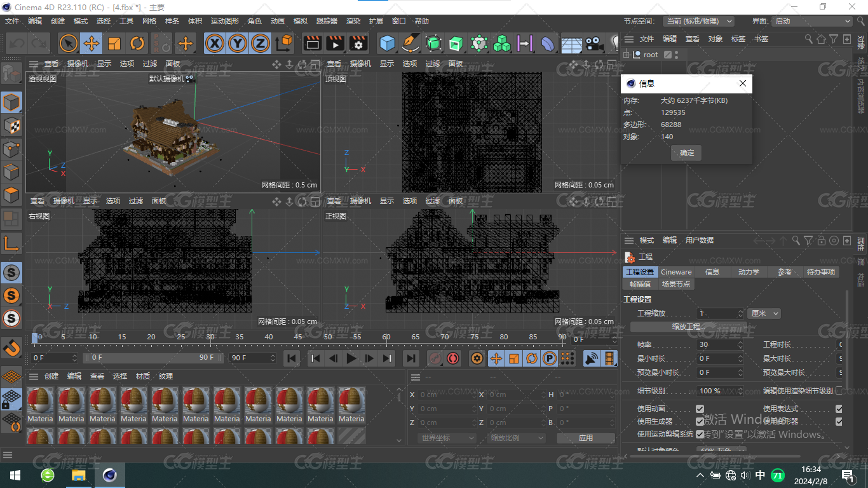This screenshot has height=488, width=868.
Task: Click the 细节级别 100 % field
Action: [x=720, y=391]
